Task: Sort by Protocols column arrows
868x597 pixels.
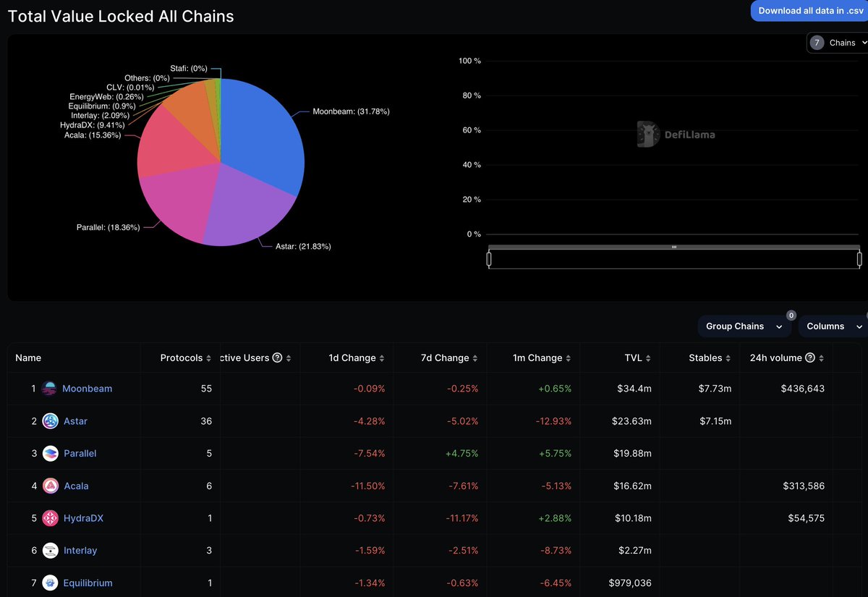Action: pyautogui.click(x=209, y=358)
